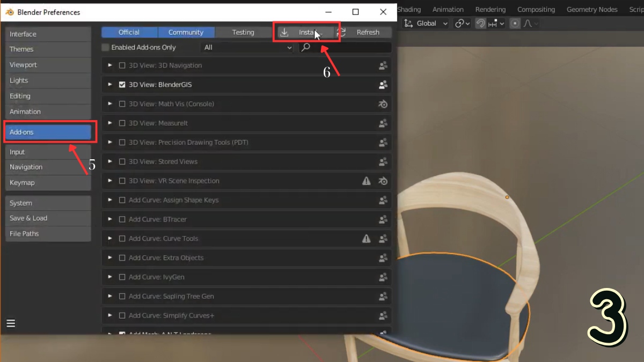Open the Input preferences section
This screenshot has width=644, height=362.
point(48,152)
